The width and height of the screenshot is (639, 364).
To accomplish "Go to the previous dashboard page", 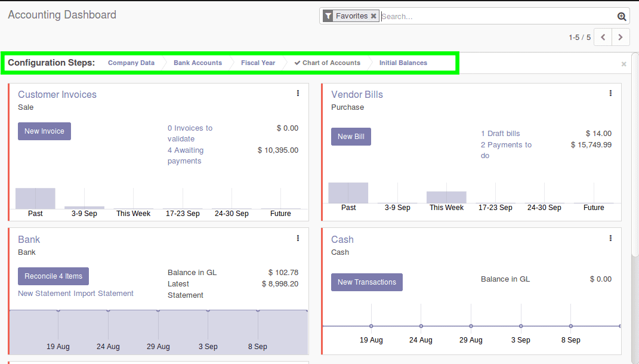I will (x=602, y=36).
